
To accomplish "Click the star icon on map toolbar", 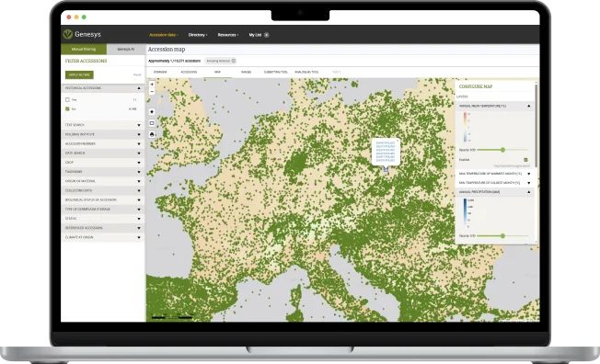I will (x=152, y=111).
